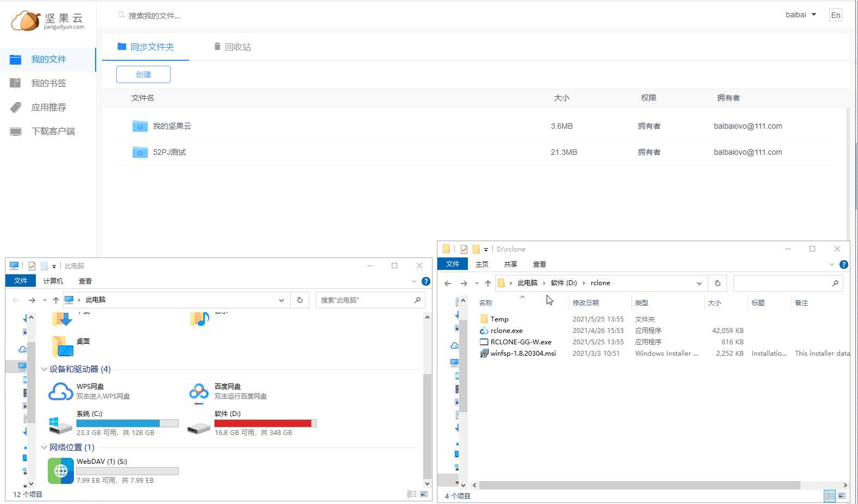Open WPS网盘 cloud drive icon

tap(61, 392)
